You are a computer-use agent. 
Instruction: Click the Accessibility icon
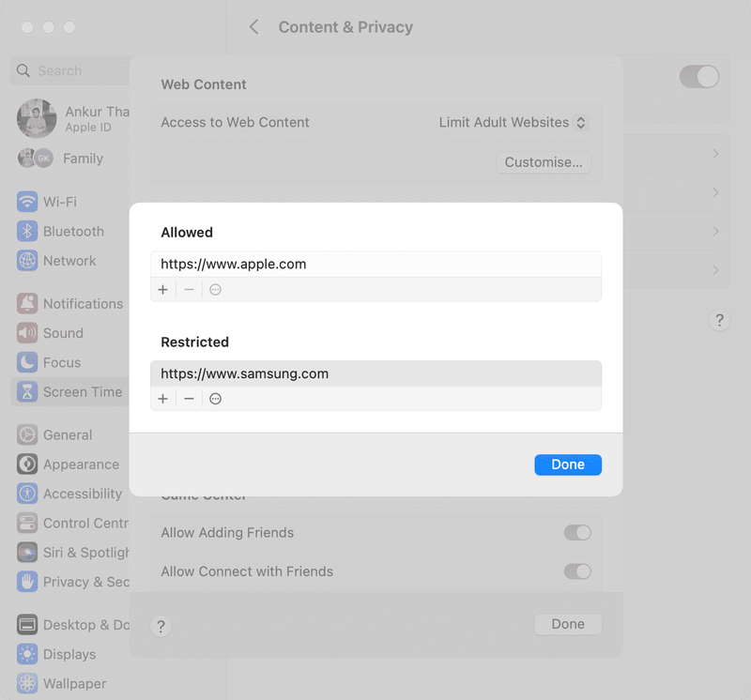27,494
